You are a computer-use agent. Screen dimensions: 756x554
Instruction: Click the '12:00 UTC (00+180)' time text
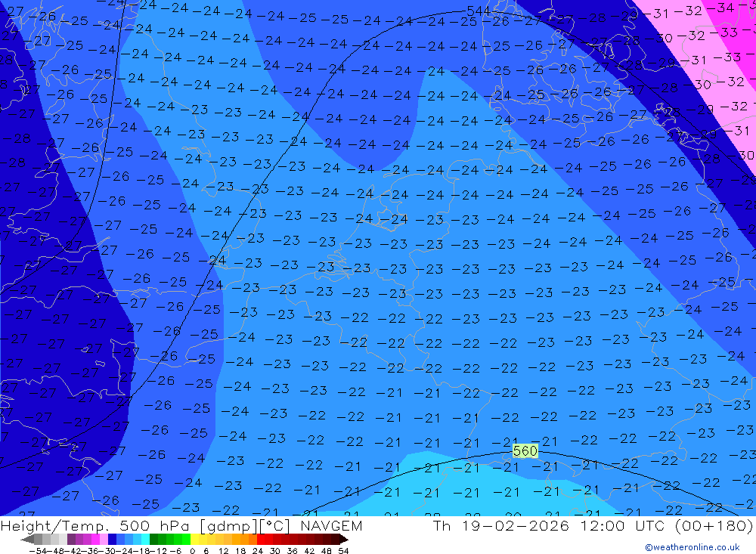click(667, 525)
